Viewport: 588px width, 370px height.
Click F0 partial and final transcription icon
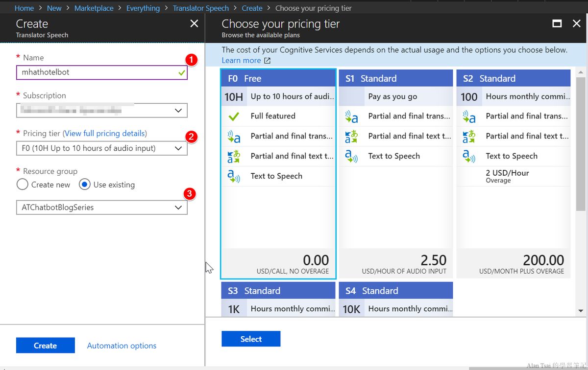234,137
